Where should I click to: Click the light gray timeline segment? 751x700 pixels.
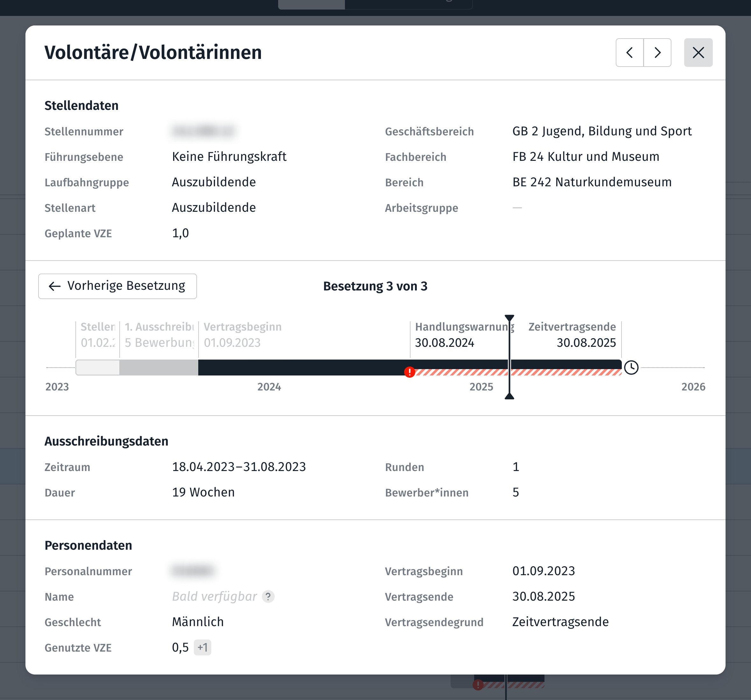click(x=98, y=368)
